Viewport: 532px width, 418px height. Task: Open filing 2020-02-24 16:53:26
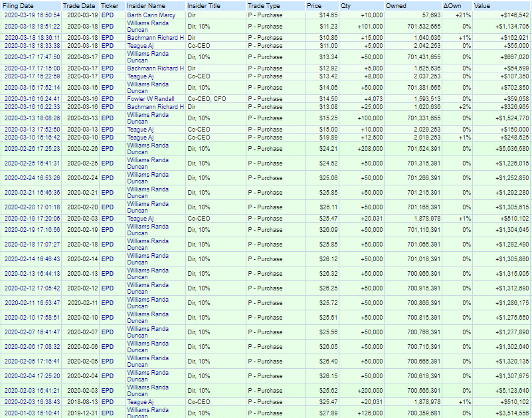[x=33, y=178]
